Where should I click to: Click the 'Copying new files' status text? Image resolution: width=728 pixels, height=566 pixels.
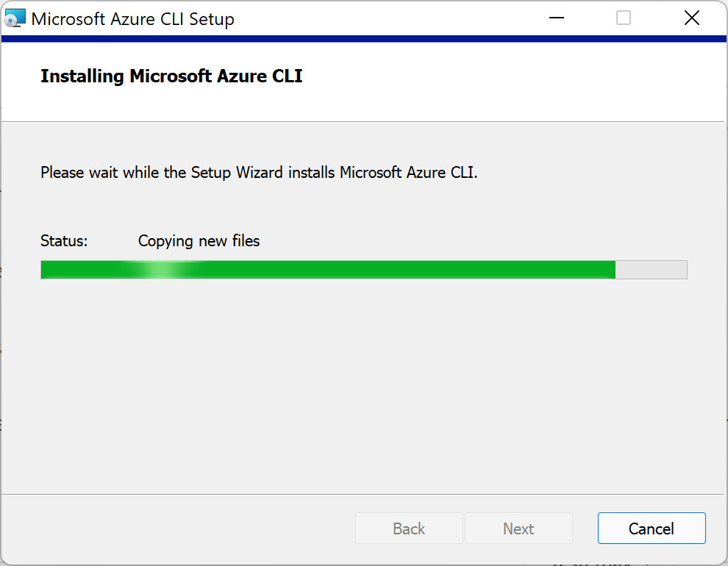(x=199, y=241)
